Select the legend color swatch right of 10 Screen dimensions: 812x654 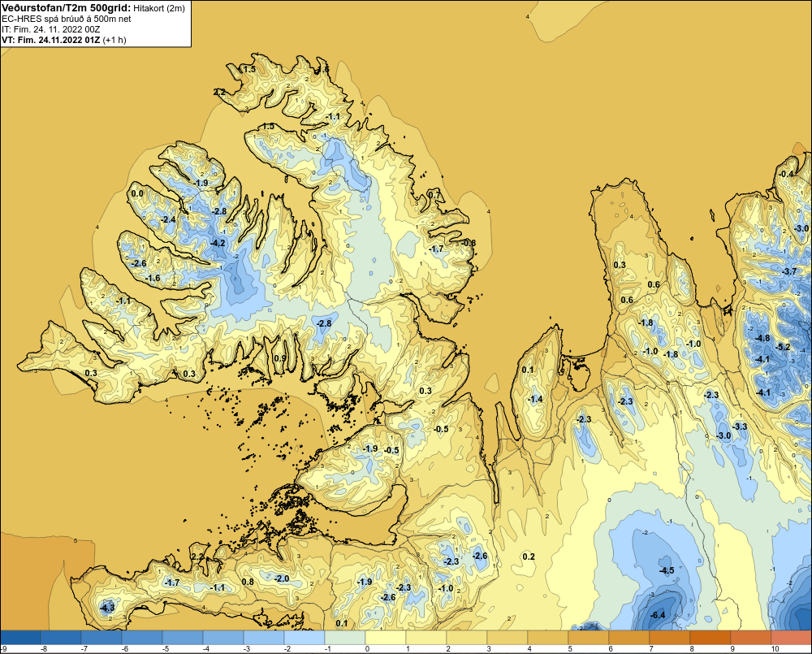[x=791, y=637]
